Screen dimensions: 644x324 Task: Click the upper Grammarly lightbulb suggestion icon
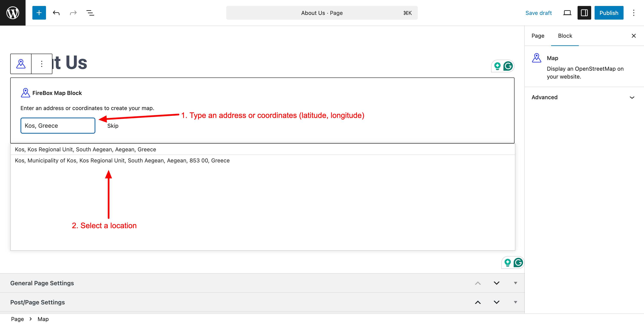click(x=497, y=66)
